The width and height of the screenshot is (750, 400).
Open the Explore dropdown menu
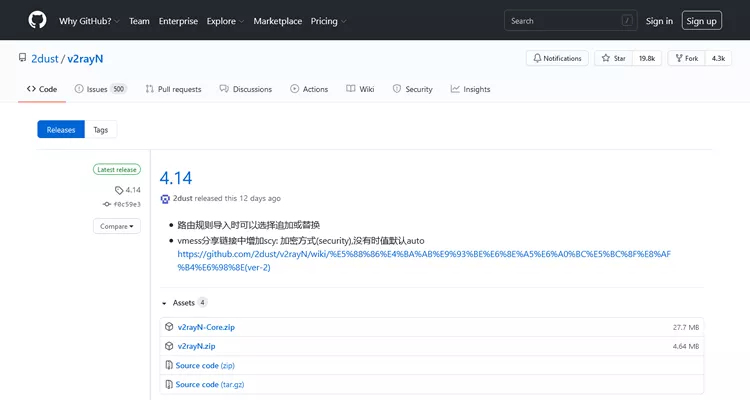(x=224, y=21)
